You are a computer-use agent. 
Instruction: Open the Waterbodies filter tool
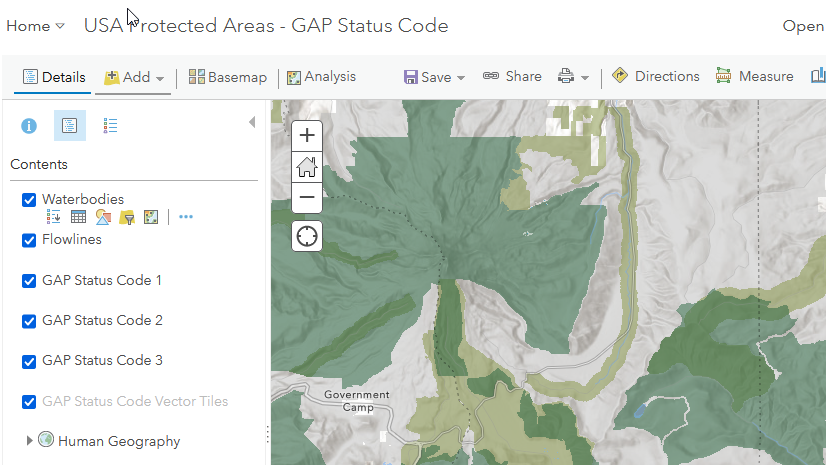[x=127, y=216]
